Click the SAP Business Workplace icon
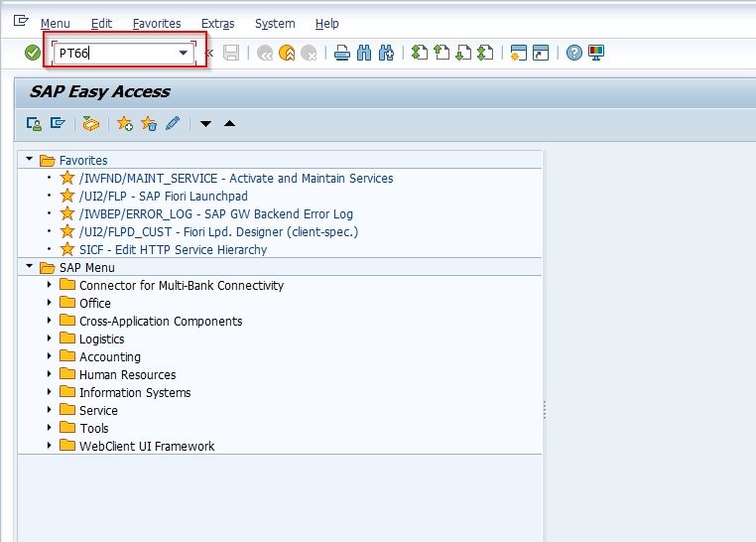This screenshot has height=542, width=756. pyautogui.click(x=90, y=124)
